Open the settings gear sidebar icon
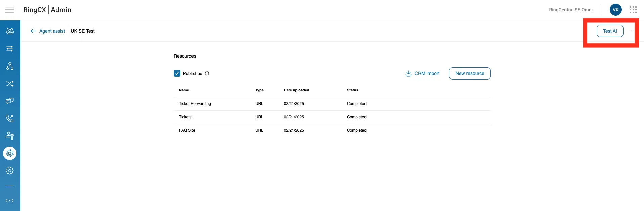 coord(10,171)
